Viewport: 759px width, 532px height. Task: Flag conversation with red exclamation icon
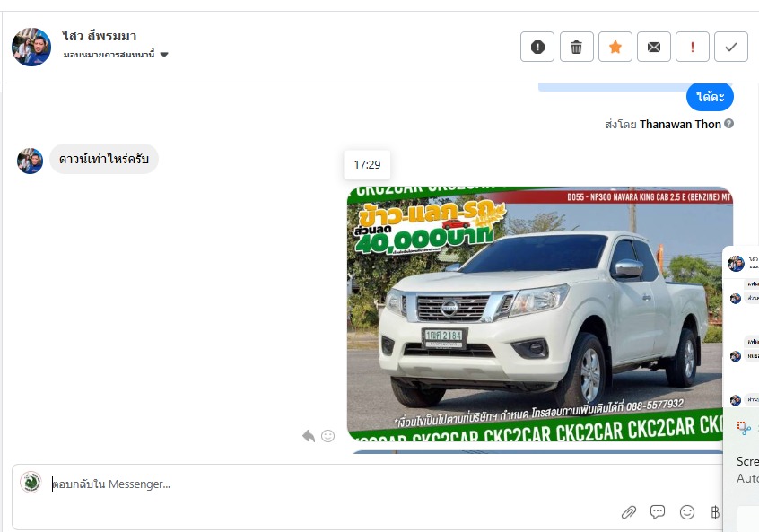(693, 48)
